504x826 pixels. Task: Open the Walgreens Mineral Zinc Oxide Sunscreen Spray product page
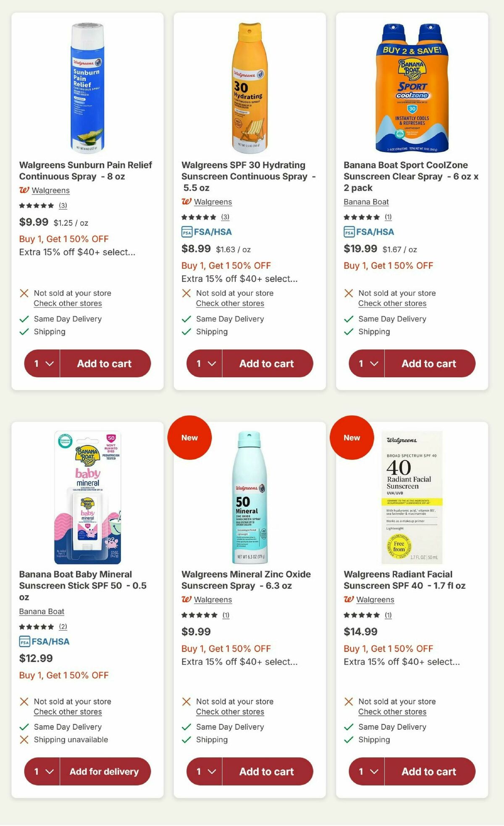tap(246, 580)
